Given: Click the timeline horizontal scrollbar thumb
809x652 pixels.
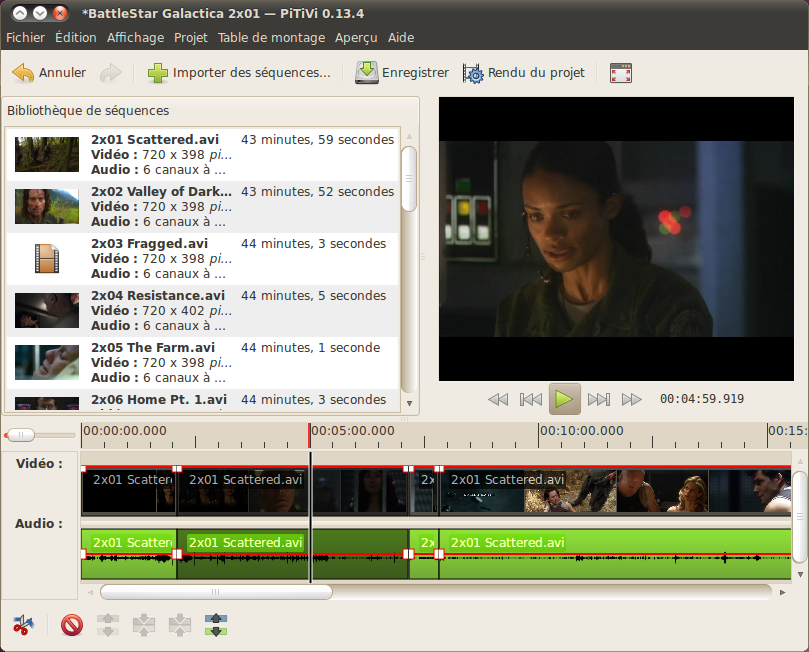Looking at the screenshot, I should coord(216,592).
